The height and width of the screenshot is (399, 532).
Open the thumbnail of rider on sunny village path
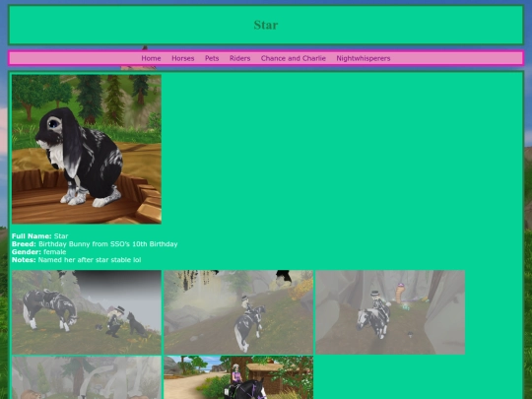coord(238,377)
